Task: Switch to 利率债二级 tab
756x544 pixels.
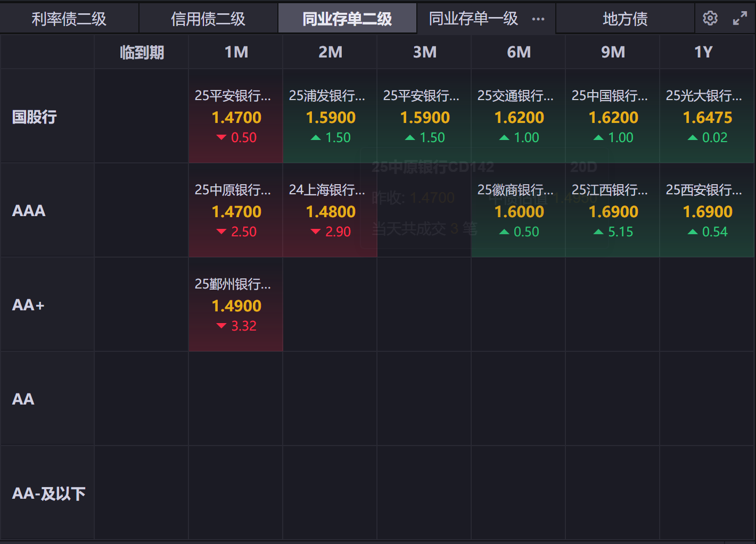Action: pyautogui.click(x=69, y=19)
